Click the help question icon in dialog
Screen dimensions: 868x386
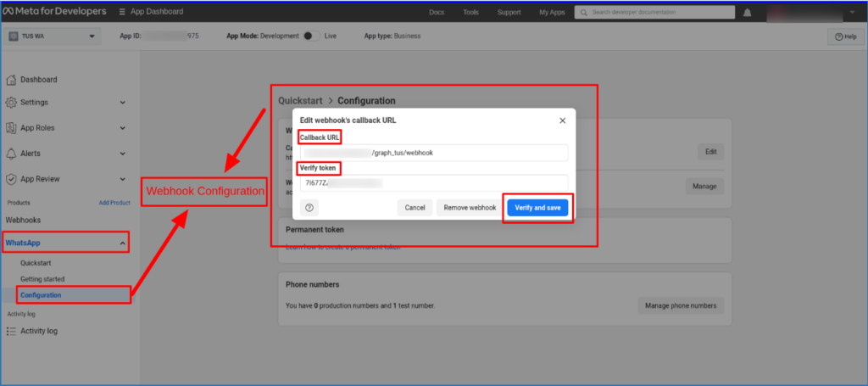click(309, 208)
